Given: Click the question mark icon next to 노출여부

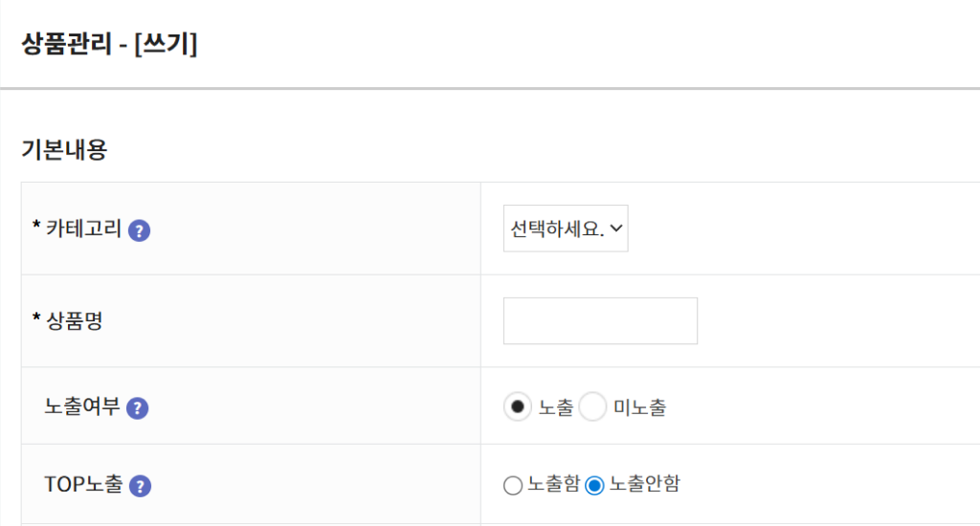Looking at the screenshot, I should 138,408.
